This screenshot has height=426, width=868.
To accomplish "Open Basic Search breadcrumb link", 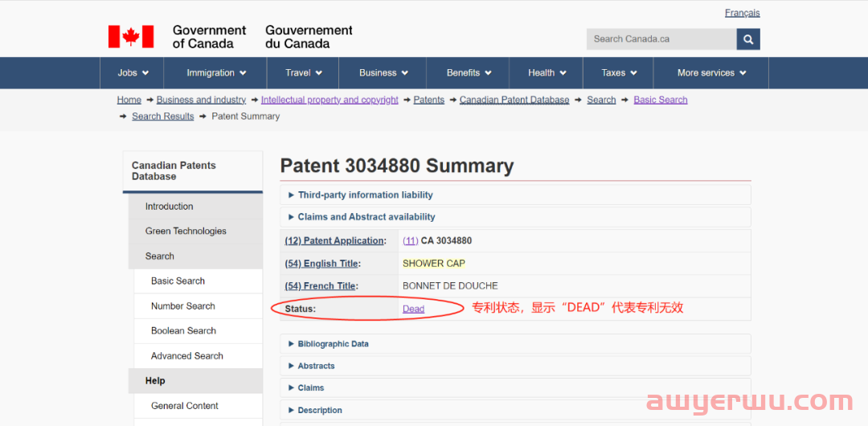I will pos(661,100).
